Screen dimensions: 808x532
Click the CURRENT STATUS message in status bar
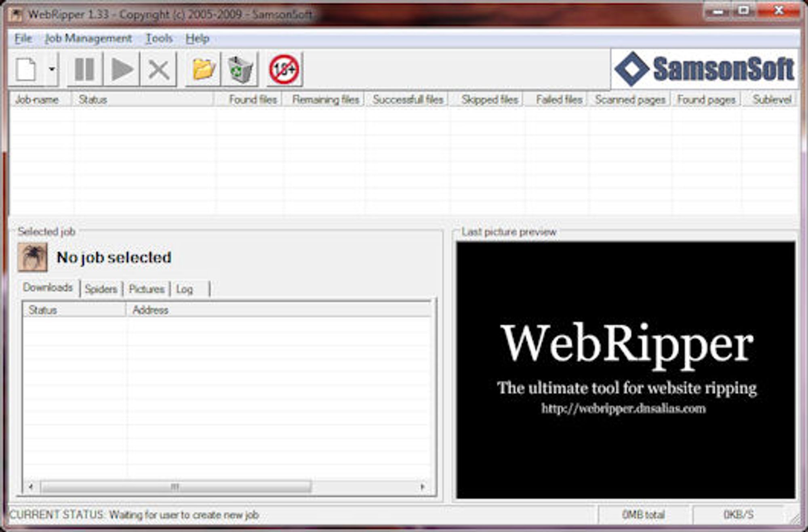pos(134,515)
